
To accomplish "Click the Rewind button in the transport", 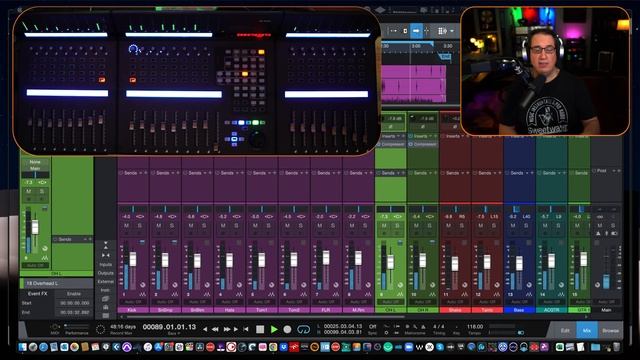I will coord(215,329).
